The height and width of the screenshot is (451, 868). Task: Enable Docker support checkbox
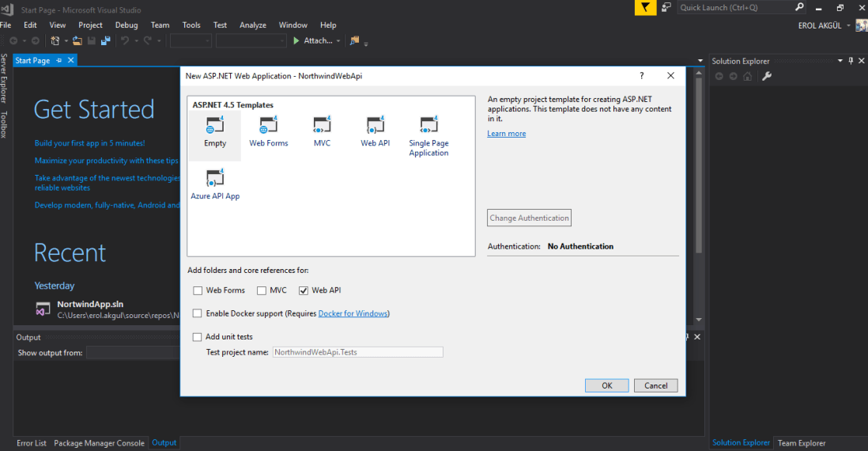[x=198, y=313]
